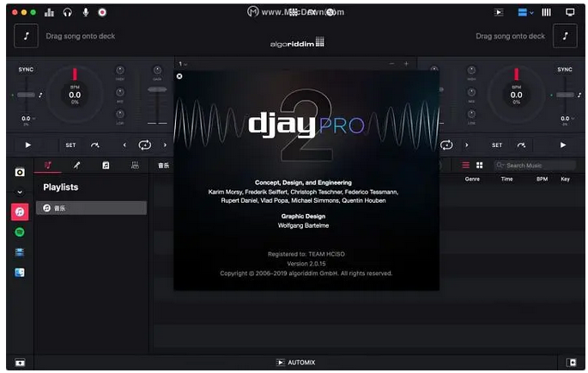The height and width of the screenshot is (373, 588).
Task: Select the red Music library sidebar icon
Action: pos(20,211)
